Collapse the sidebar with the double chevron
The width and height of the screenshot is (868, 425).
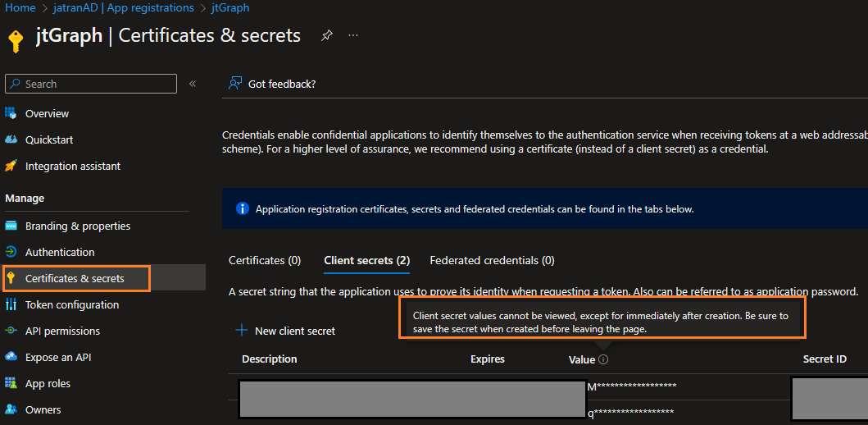tap(193, 84)
